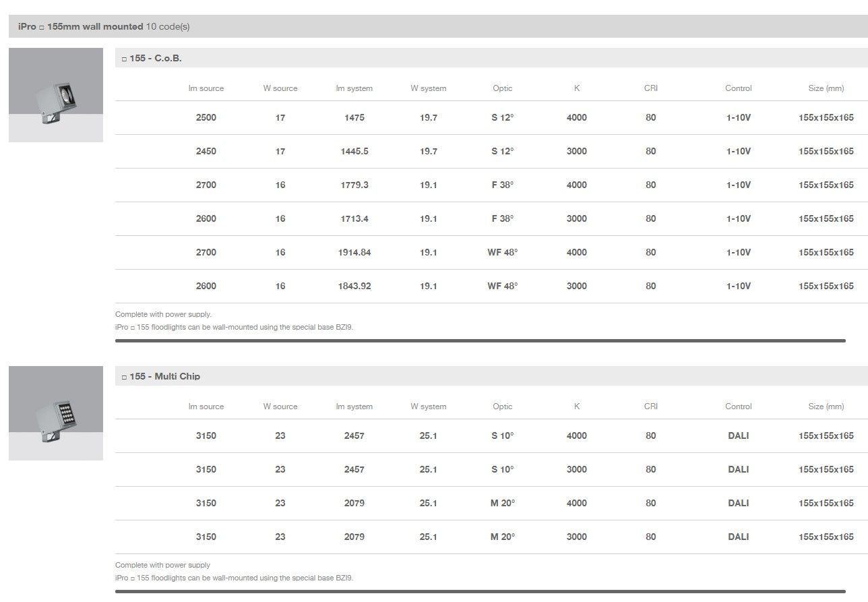Click the F 38° optic in the 1779.3 row
Image resolution: width=868 pixels, height=602 pixels.
503,185
